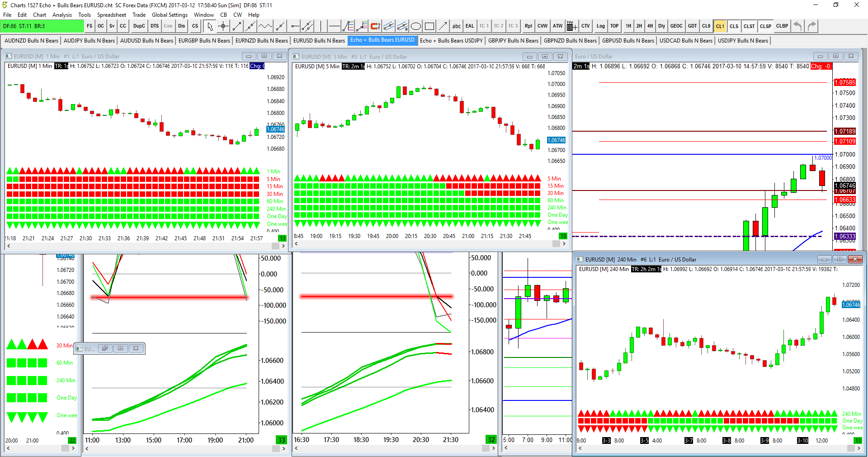Viewport: 868px width, 457px height.
Task: Open the Global Settings menu
Action: tap(170, 15)
